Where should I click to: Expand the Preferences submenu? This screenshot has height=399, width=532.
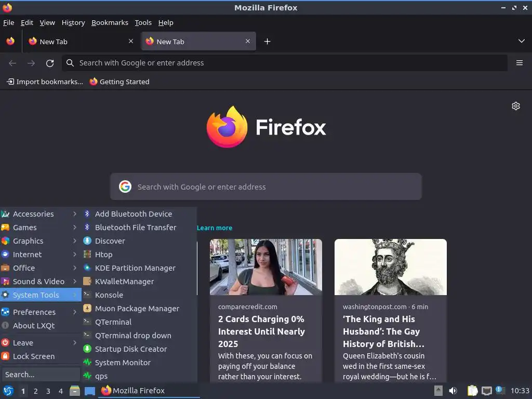[x=41, y=312]
